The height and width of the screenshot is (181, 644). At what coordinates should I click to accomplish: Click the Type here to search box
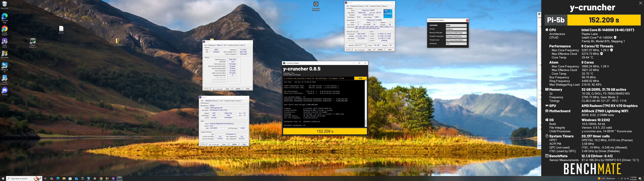coord(24,178)
